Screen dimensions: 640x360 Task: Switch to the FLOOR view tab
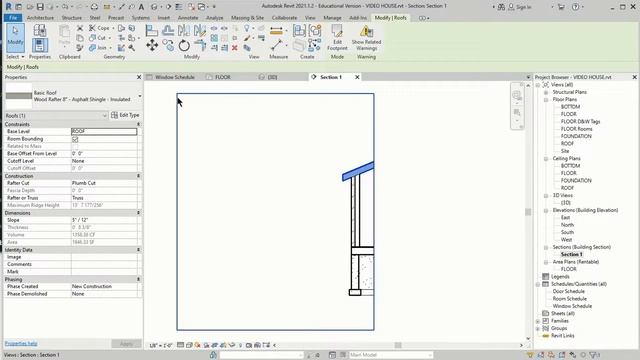pyautogui.click(x=223, y=77)
